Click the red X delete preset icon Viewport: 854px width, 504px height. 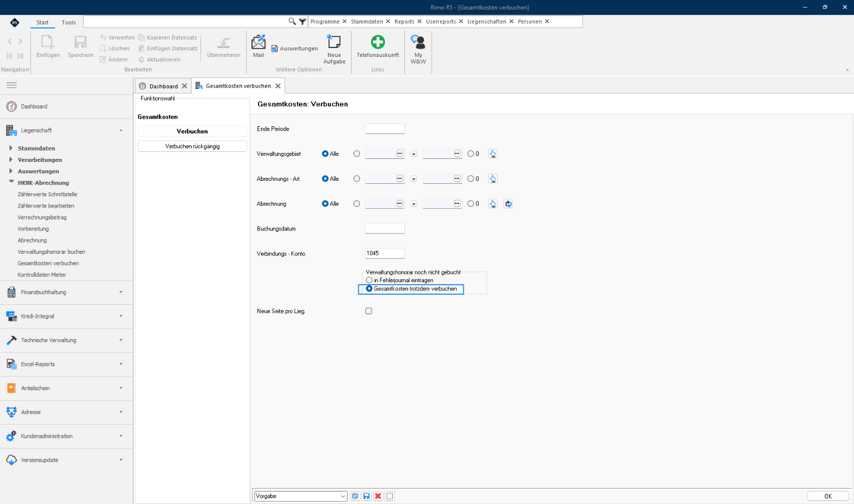[x=378, y=496]
